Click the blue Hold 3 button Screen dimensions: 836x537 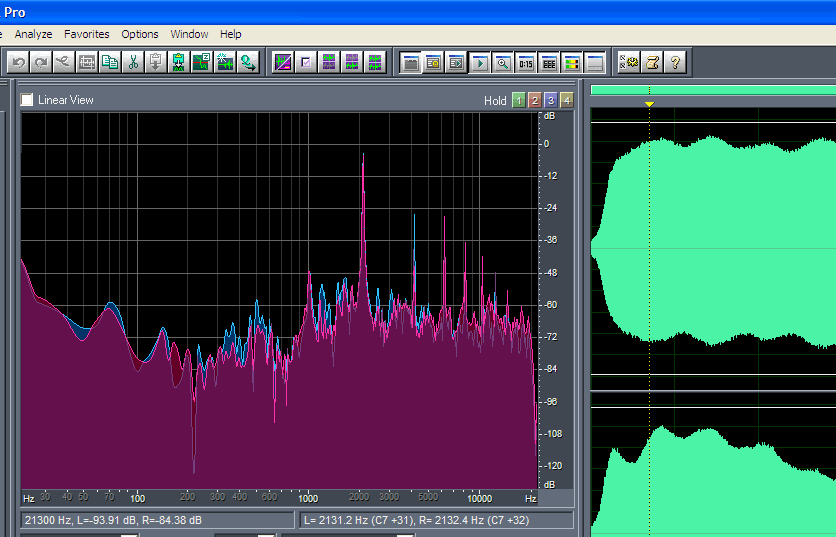pos(551,100)
